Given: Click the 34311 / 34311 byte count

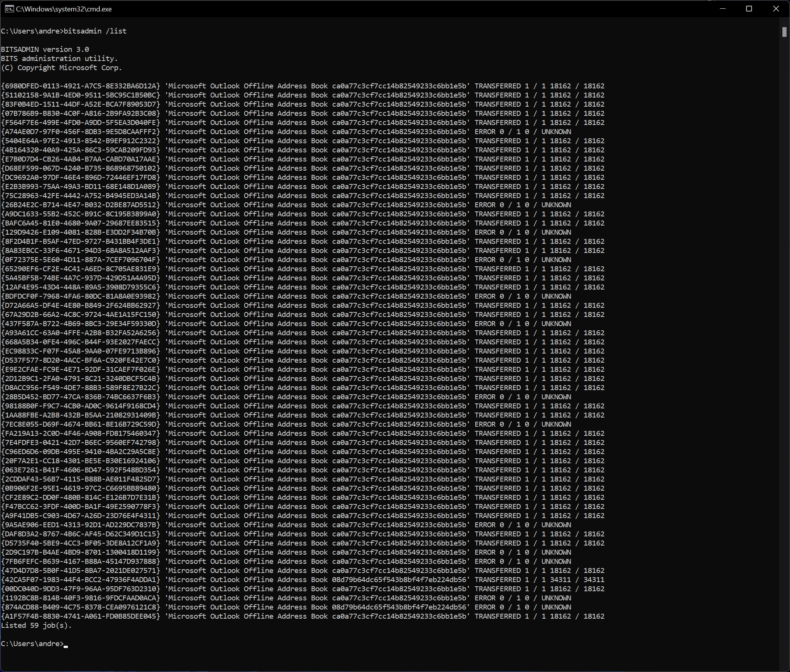Looking at the screenshot, I should [x=577, y=580].
